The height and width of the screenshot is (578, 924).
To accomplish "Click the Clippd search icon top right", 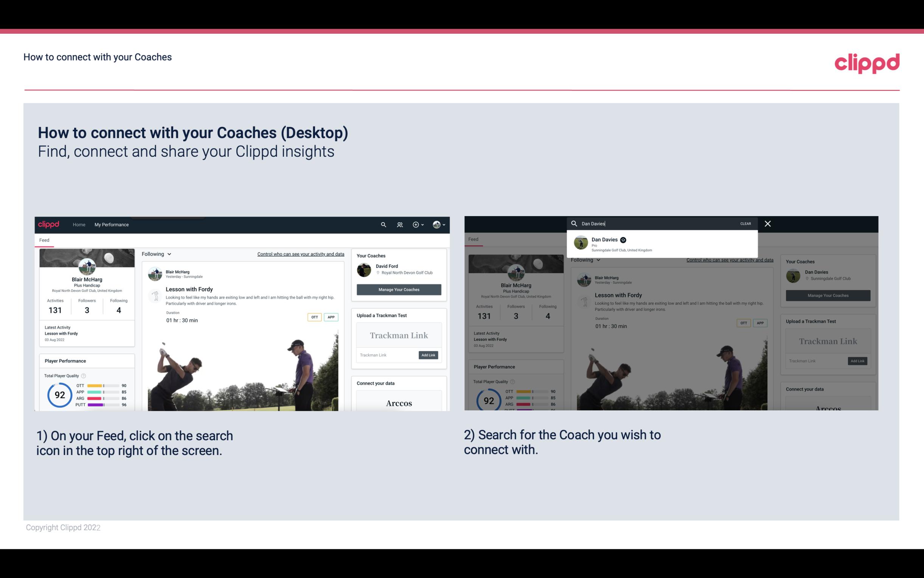I will pyautogui.click(x=383, y=224).
